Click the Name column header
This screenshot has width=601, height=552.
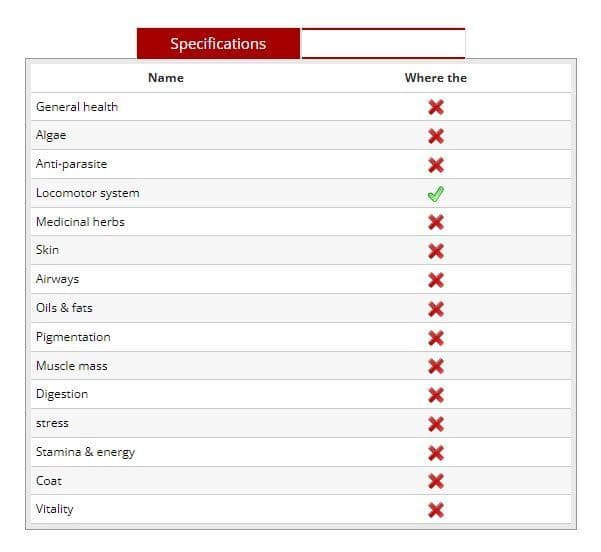(x=166, y=78)
